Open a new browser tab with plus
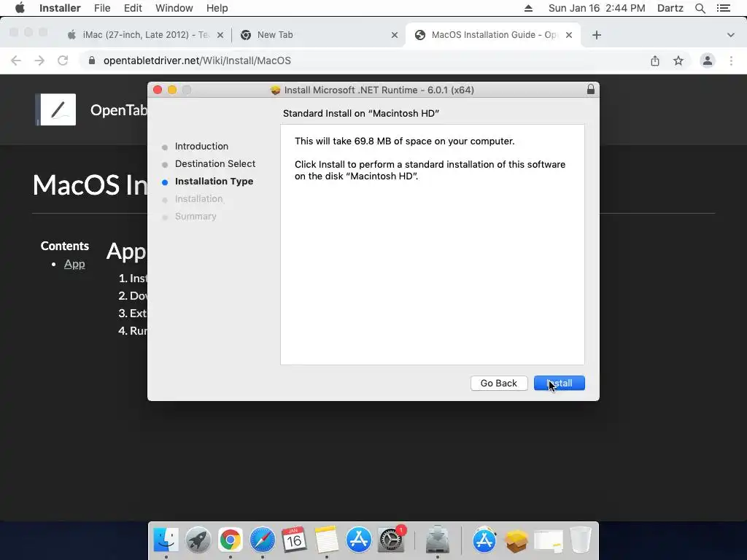The width and height of the screenshot is (747, 560). (x=597, y=35)
